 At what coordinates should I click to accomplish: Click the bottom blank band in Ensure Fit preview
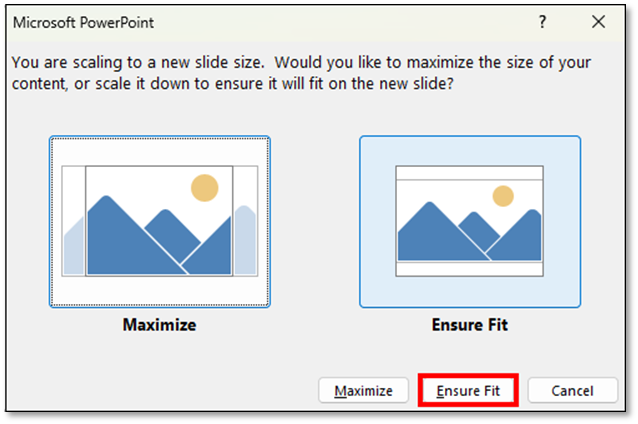point(469,269)
